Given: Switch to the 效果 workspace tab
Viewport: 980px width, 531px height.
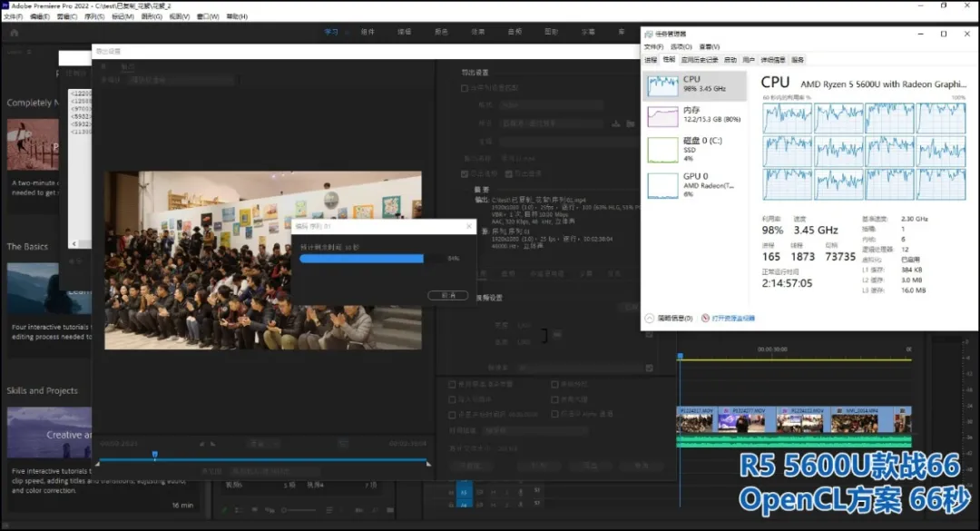Looking at the screenshot, I should [x=477, y=32].
